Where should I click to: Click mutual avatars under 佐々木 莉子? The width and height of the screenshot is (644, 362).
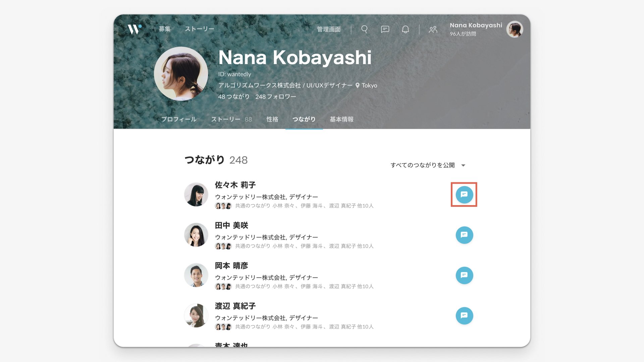(x=223, y=206)
